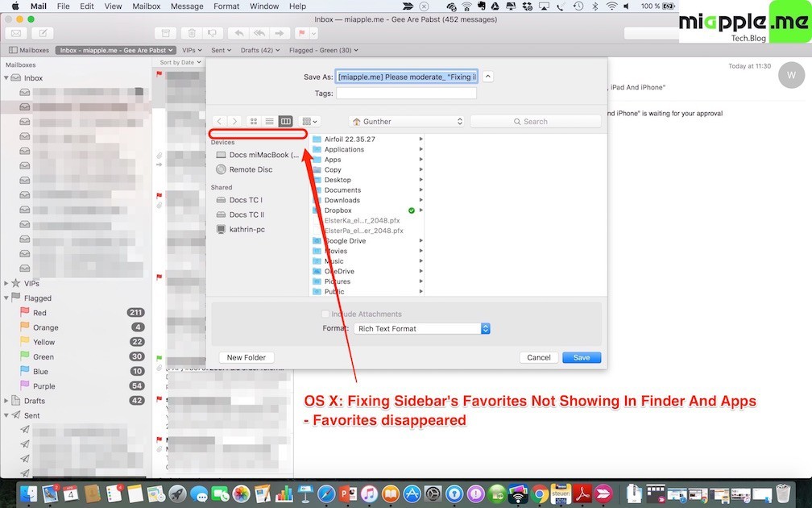Collapse the Inbox mailbox tree

(x=6, y=77)
